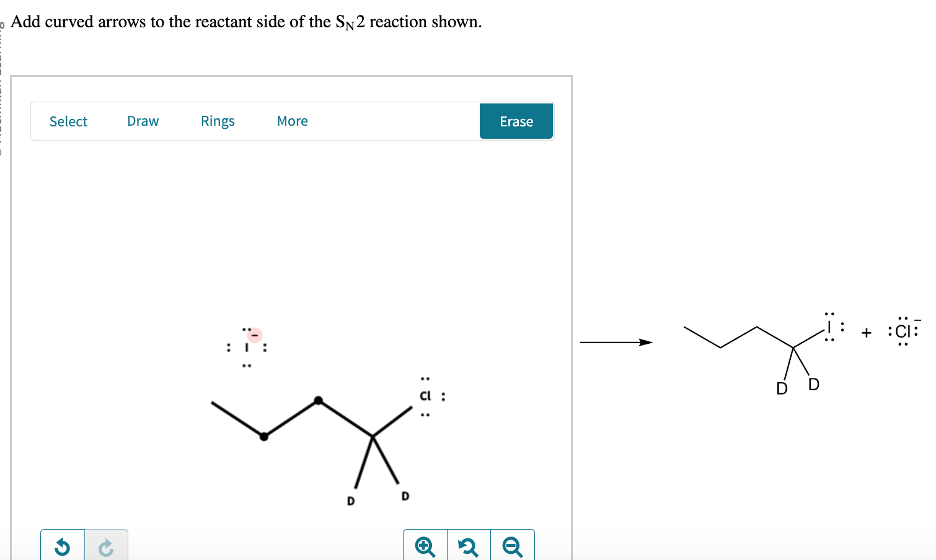
Task: Click the reset zoom icon between the magnifiers
Action: tap(469, 546)
